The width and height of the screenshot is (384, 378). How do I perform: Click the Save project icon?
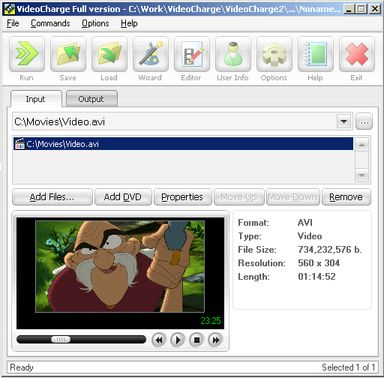(x=68, y=54)
